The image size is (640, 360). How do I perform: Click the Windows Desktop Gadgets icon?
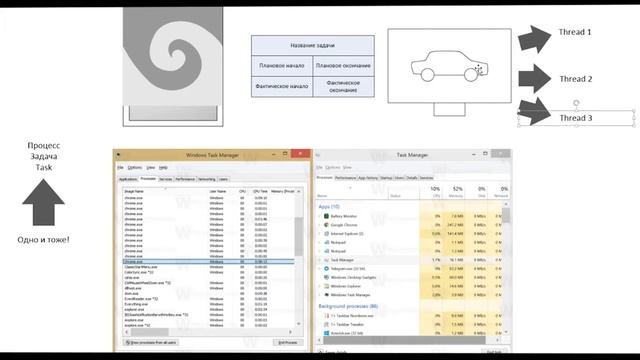326,277
